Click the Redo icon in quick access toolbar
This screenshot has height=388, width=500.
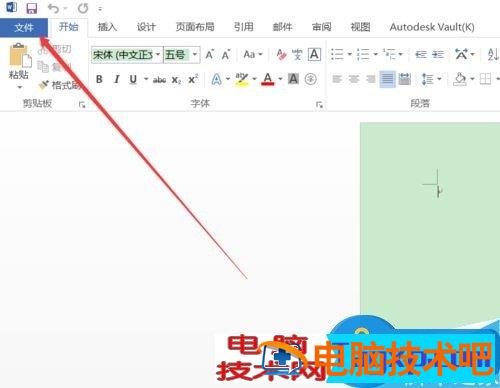(x=83, y=8)
